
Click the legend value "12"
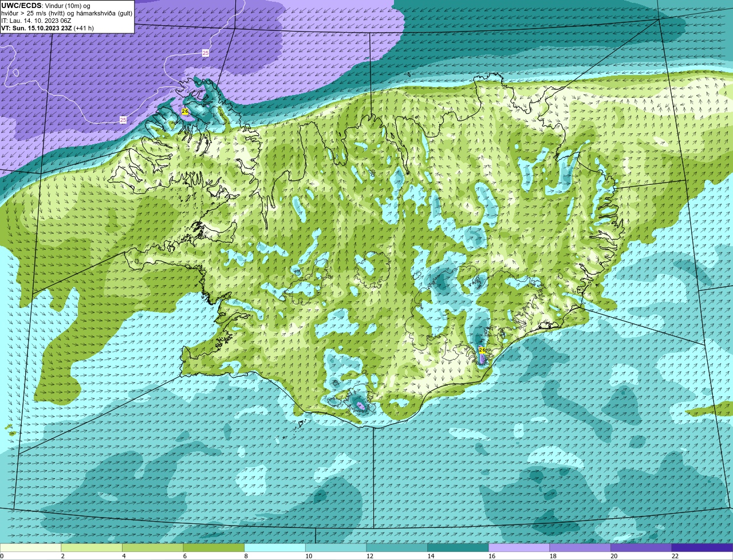tap(370, 556)
